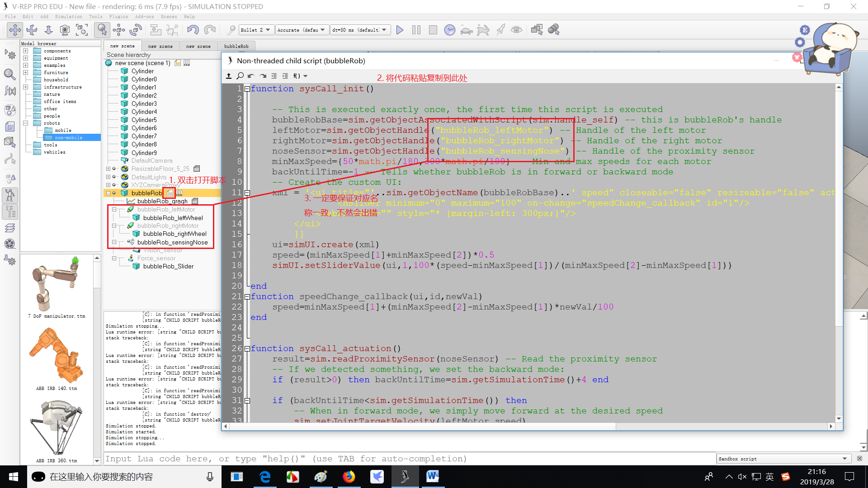Activate the click selection tool
Viewport: 868px width, 488px height.
click(x=103, y=30)
